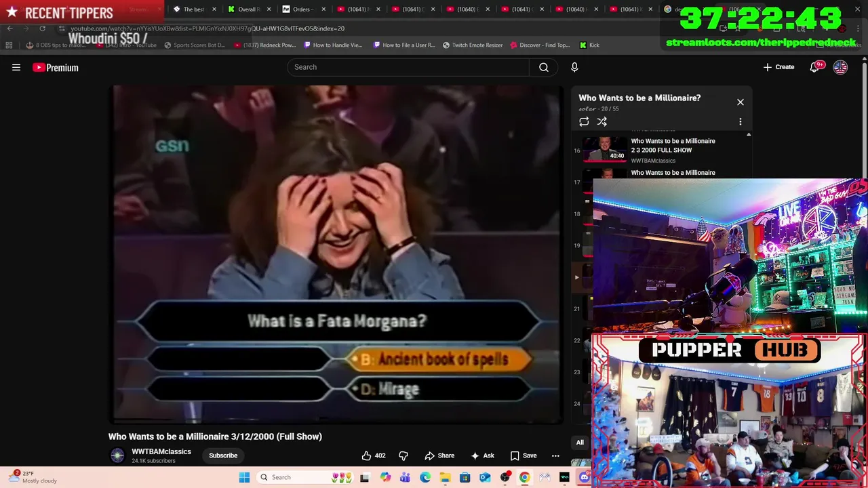Open the weather widget showing 23°F
The image size is (868, 488).
coord(33,477)
